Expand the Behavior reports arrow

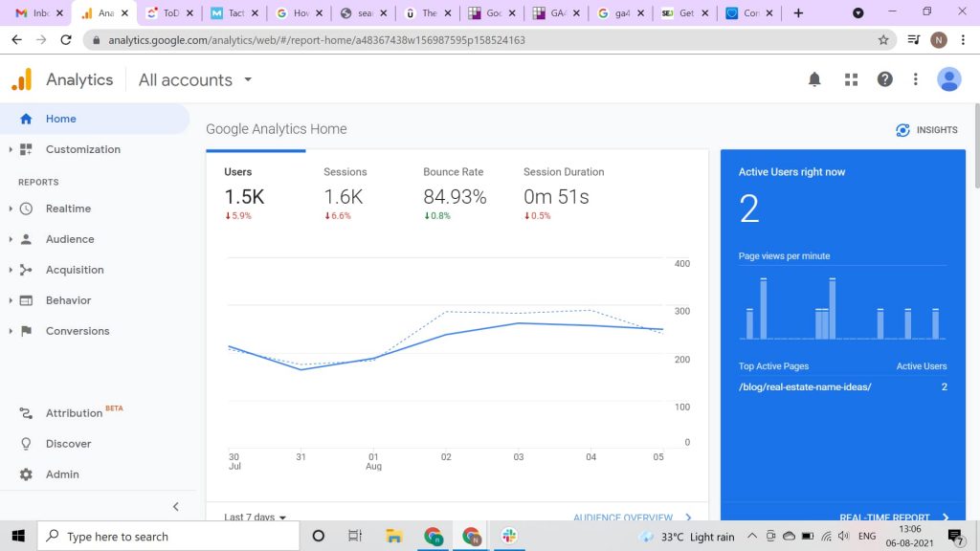pos(10,300)
